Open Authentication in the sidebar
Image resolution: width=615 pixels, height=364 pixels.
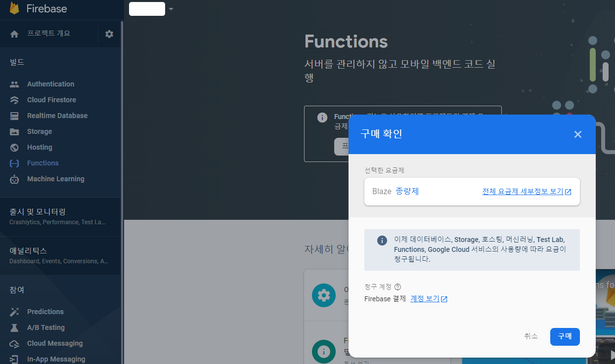[50, 84]
